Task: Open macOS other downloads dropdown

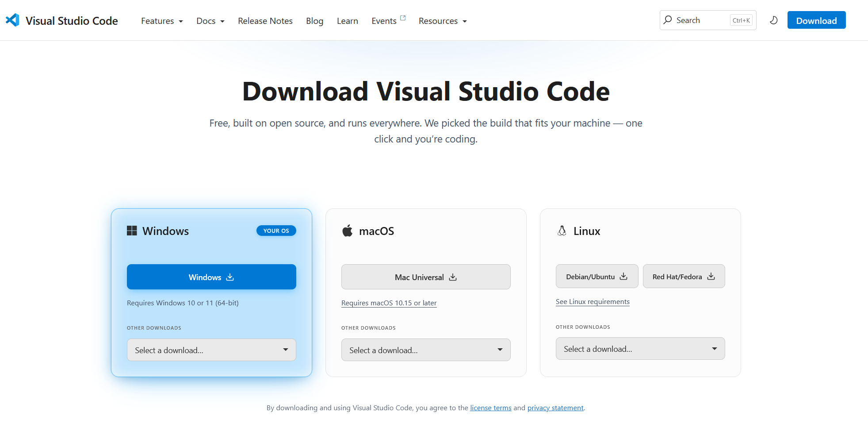Action: [426, 350]
